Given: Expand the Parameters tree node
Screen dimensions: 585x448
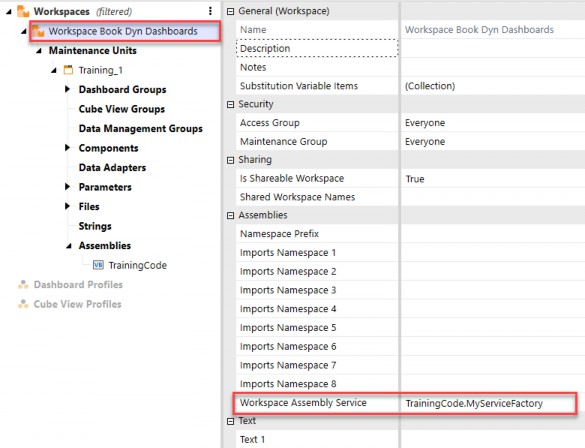Looking at the screenshot, I should coord(68,187).
